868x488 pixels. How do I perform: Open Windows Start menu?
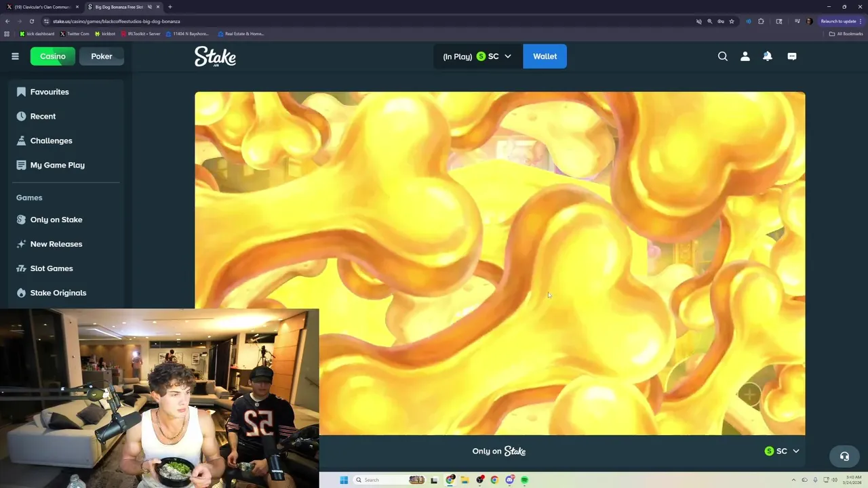(344, 480)
